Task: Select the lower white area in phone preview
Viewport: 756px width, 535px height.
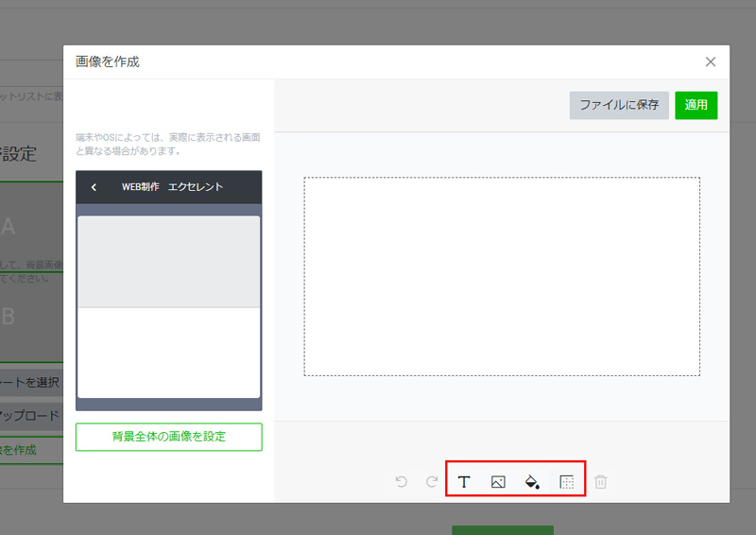Action: point(169,353)
